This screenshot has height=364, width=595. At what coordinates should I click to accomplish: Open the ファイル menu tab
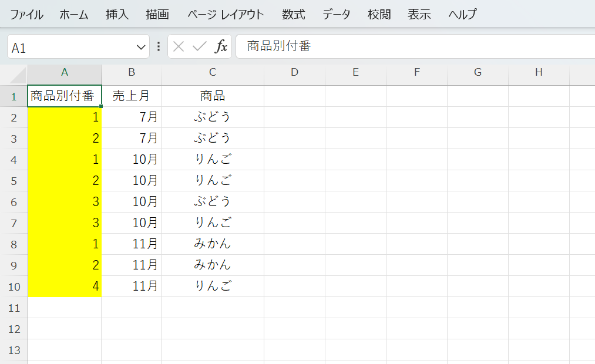click(26, 15)
